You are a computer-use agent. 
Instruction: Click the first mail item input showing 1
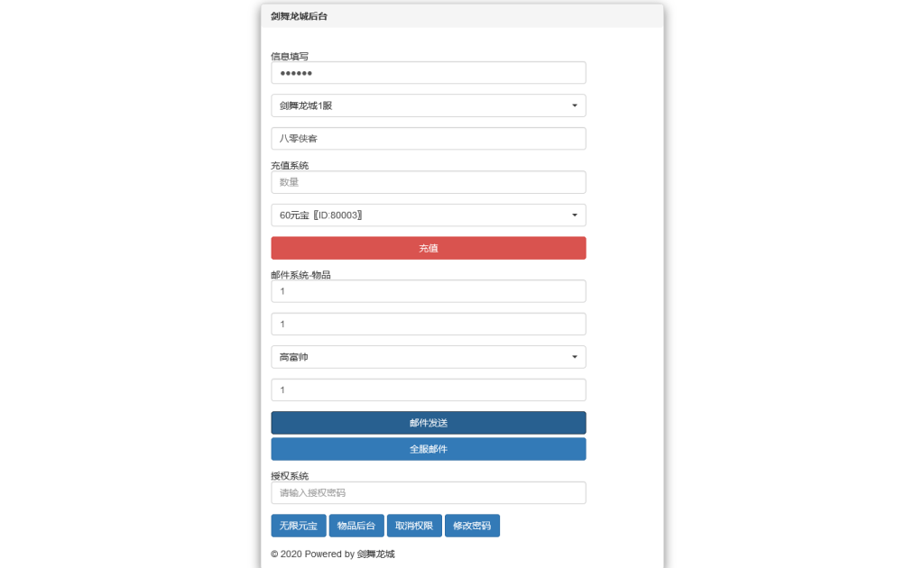[428, 290]
